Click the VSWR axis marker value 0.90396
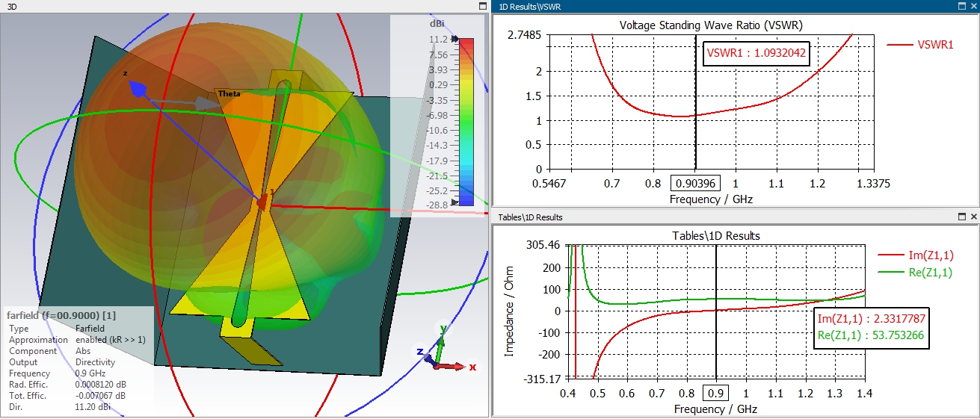The image size is (980, 419). tap(695, 184)
